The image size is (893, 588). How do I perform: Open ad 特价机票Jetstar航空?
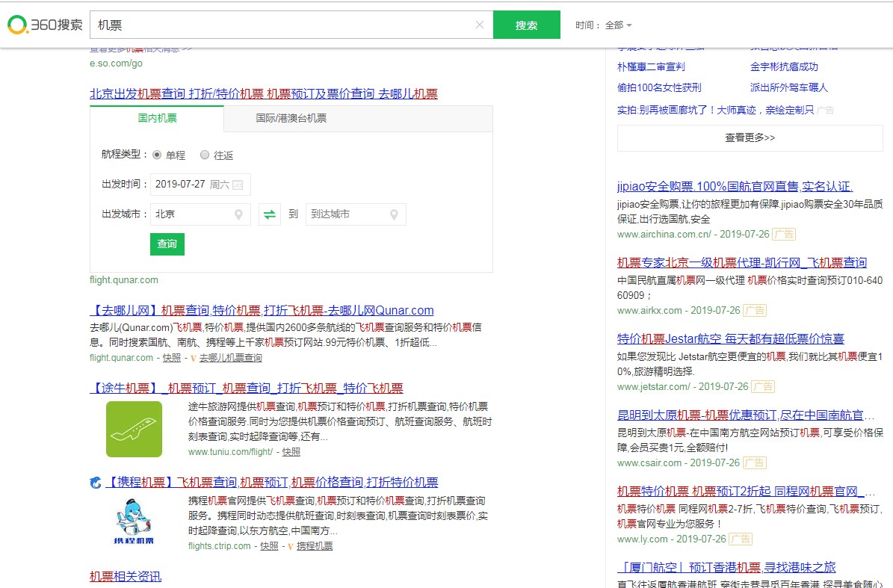pos(731,338)
